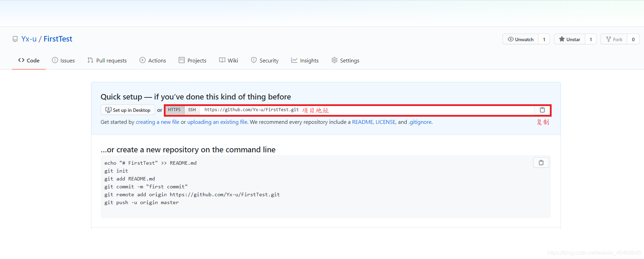Open the Wiki tab
Image resolution: width=644 pixels, height=259 pixels.
[x=228, y=60]
